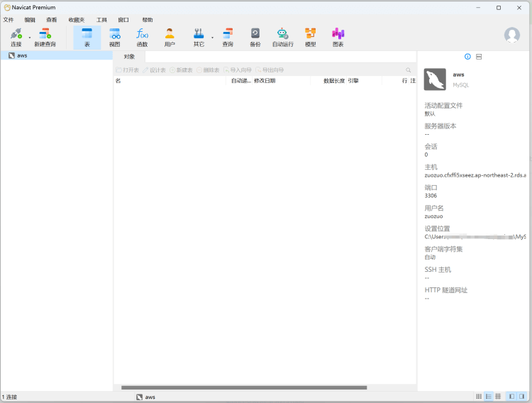Click the 对象 (Objects) tab

pyautogui.click(x=129, y=56)
